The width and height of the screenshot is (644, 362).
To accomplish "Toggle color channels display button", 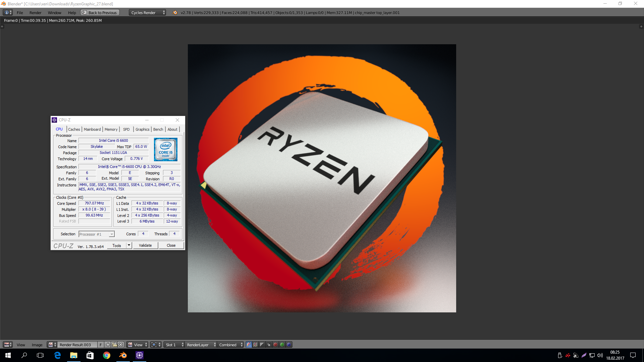I will click(x=255, y=345).
